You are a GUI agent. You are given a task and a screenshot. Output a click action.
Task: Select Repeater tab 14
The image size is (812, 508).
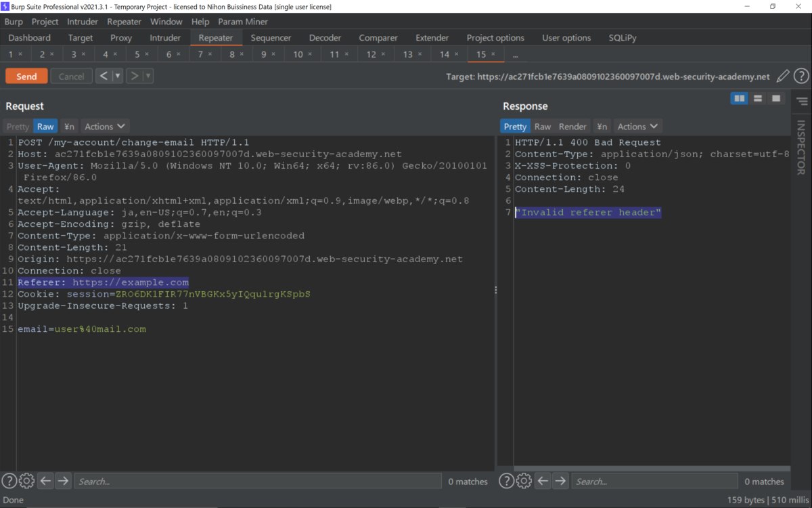(449, 54)
